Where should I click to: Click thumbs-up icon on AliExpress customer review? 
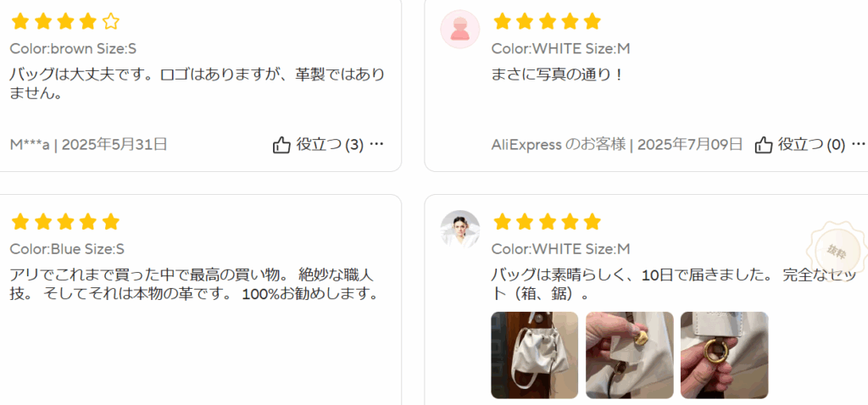click(764, 146)
